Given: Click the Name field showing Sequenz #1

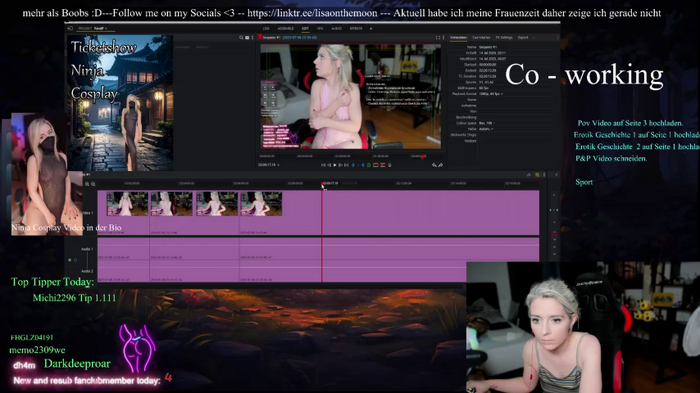Looking at the screenshot, I should click(488, 47).
